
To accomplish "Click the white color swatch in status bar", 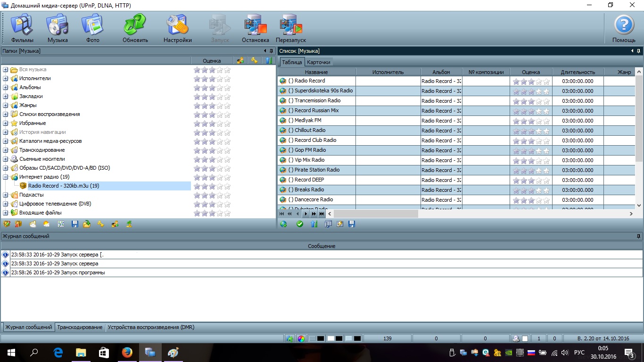I will pyautogui.click(x=331, y=338).
